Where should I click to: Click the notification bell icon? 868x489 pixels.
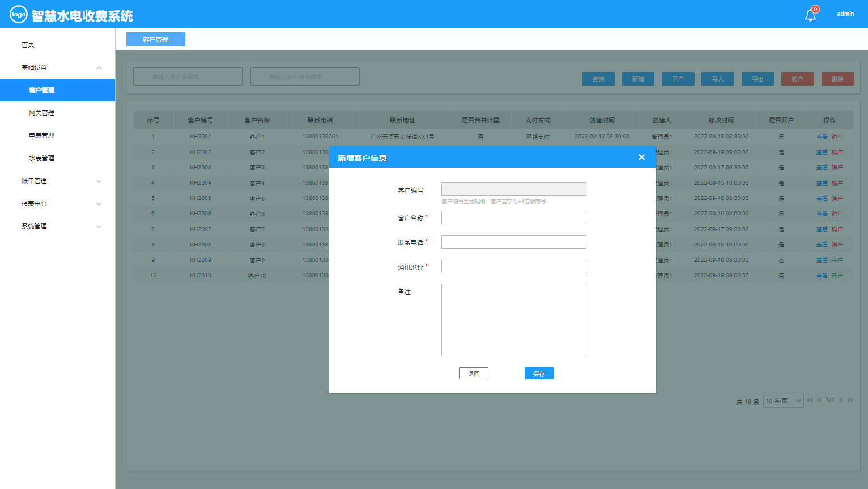(810, 15)
